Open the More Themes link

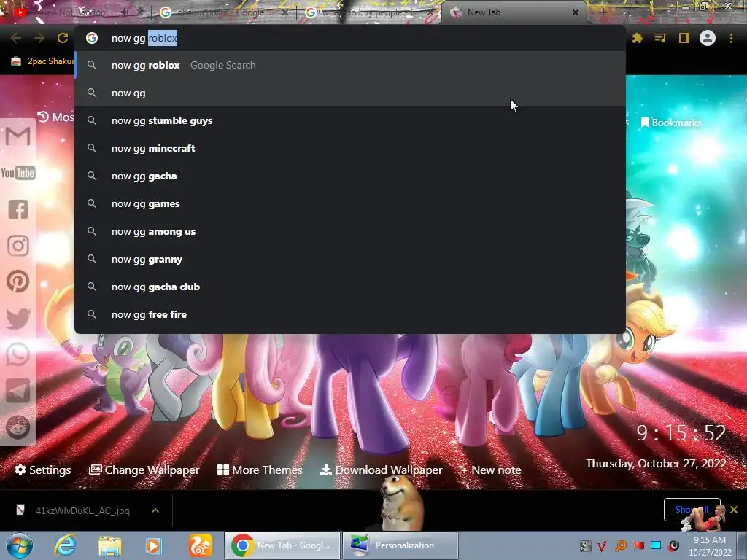tap(260, 470)
